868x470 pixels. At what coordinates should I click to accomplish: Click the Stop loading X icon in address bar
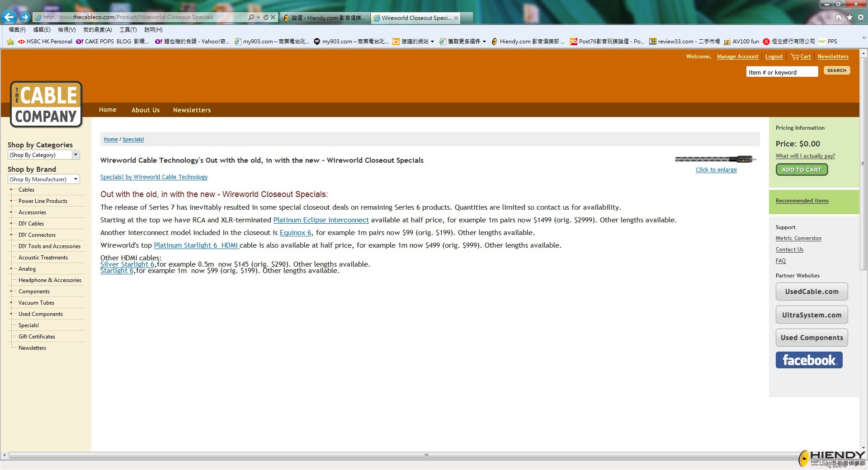[x=273, y=17]
